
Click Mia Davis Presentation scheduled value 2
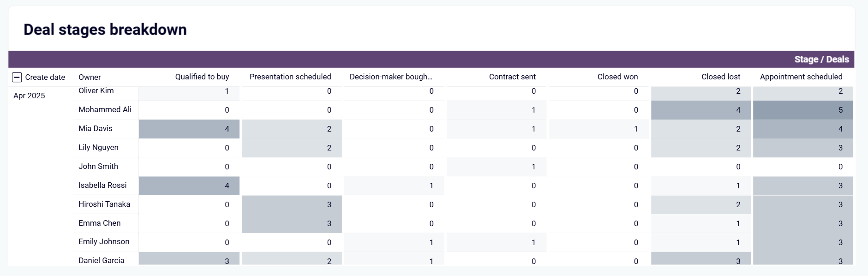[292, 129]
